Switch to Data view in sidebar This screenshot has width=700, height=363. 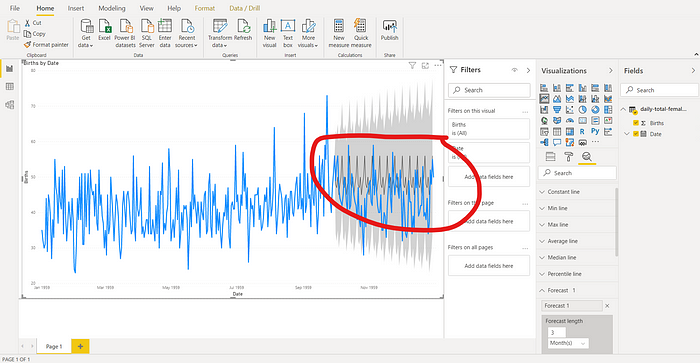9,87
